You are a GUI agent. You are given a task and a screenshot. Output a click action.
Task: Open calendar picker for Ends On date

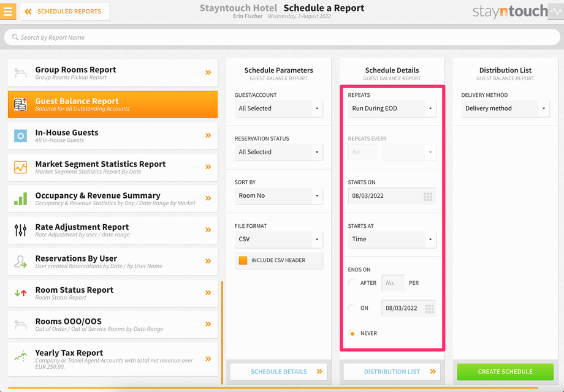pyautogui.click(x=430, y=309)
